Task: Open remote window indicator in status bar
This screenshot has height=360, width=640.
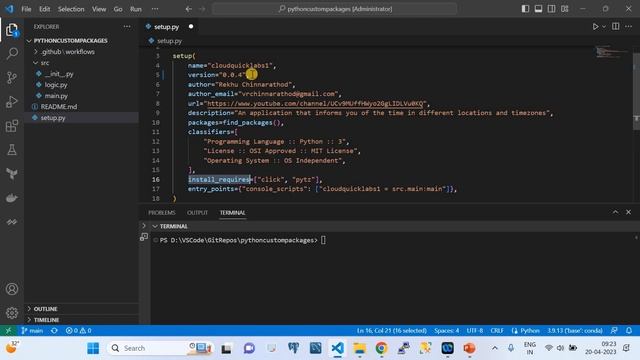Action: 8,331
